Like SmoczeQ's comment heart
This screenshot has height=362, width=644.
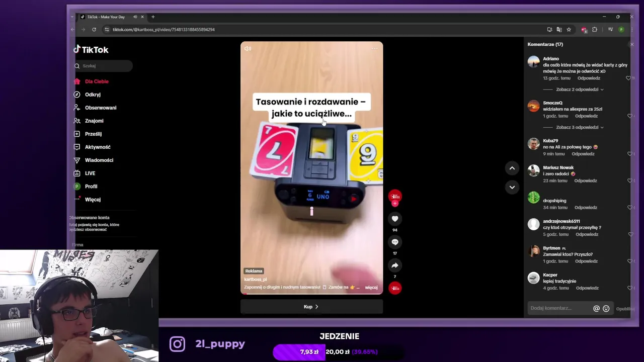click(630, 116)
